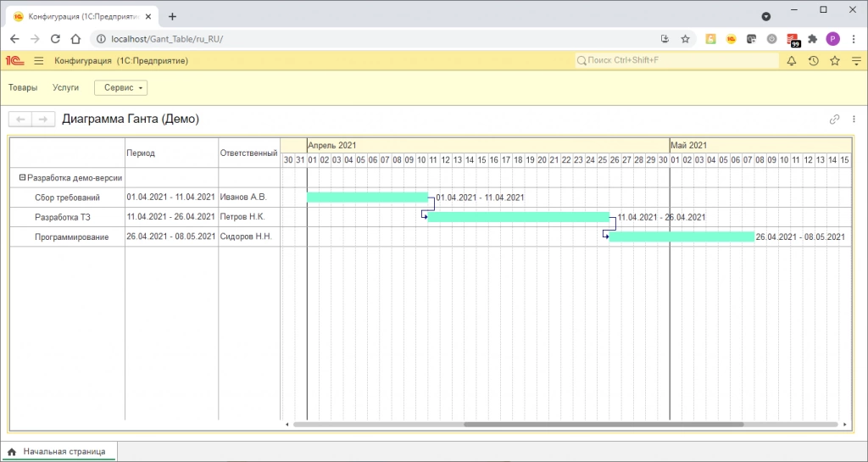The height and width of the screenshot is (462, 868).
Task: Select the Сбор требований task row
Action: pos(67,198)
